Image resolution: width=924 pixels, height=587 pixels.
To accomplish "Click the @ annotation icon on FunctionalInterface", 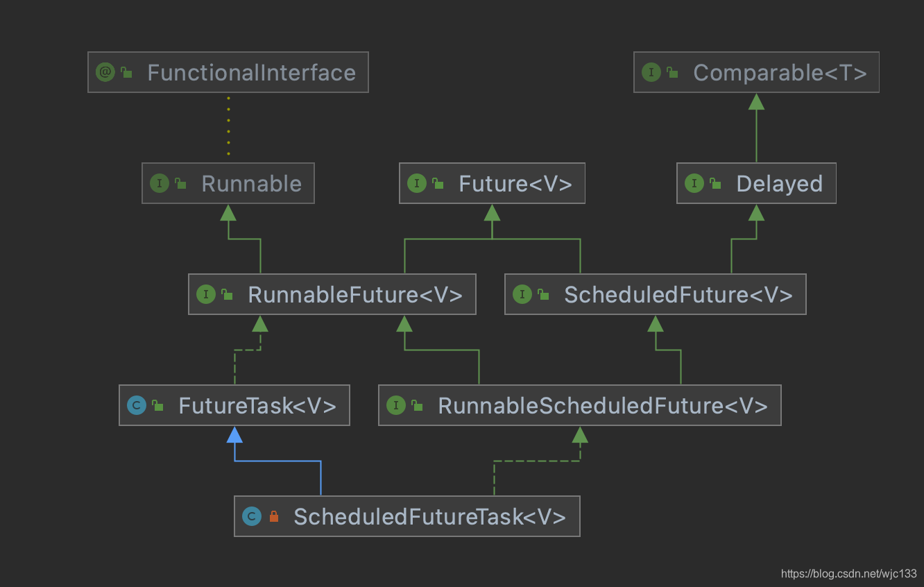I will [x=105, y=72].
